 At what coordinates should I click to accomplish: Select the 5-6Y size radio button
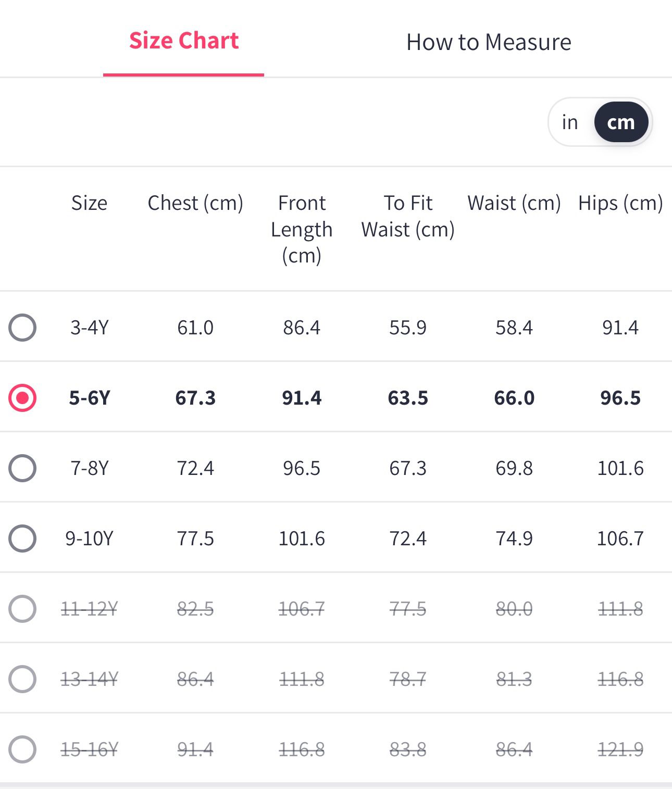coord(22,398)
